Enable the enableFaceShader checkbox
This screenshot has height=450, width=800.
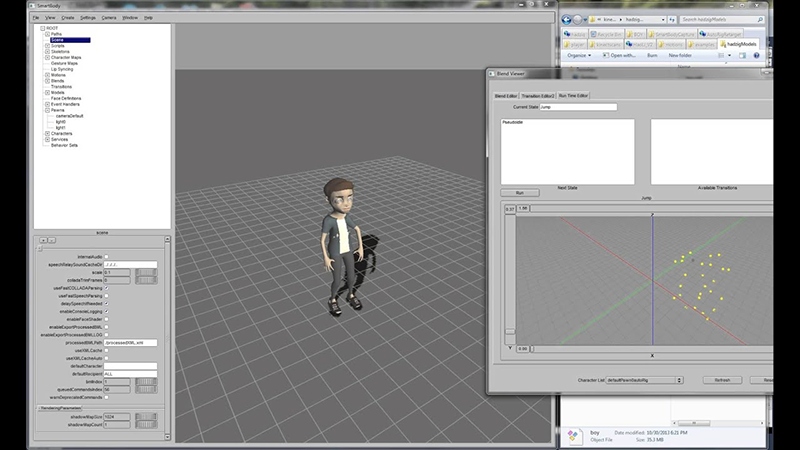(106, 319)
